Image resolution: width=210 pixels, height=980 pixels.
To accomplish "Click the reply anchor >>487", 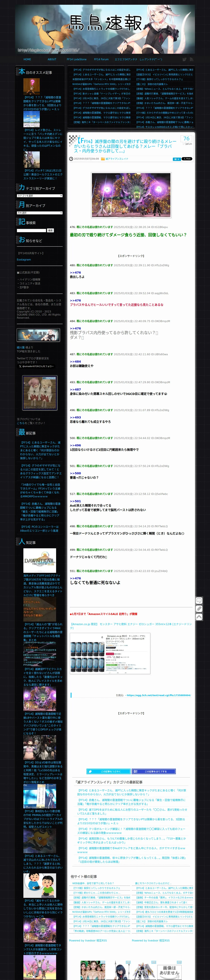I will tap(75, 389).
